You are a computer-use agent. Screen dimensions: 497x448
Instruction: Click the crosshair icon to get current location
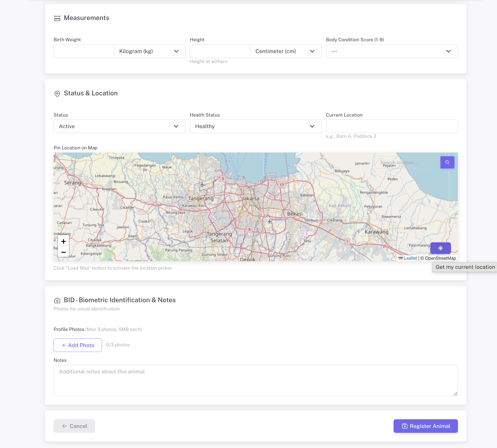pos(440,248)
